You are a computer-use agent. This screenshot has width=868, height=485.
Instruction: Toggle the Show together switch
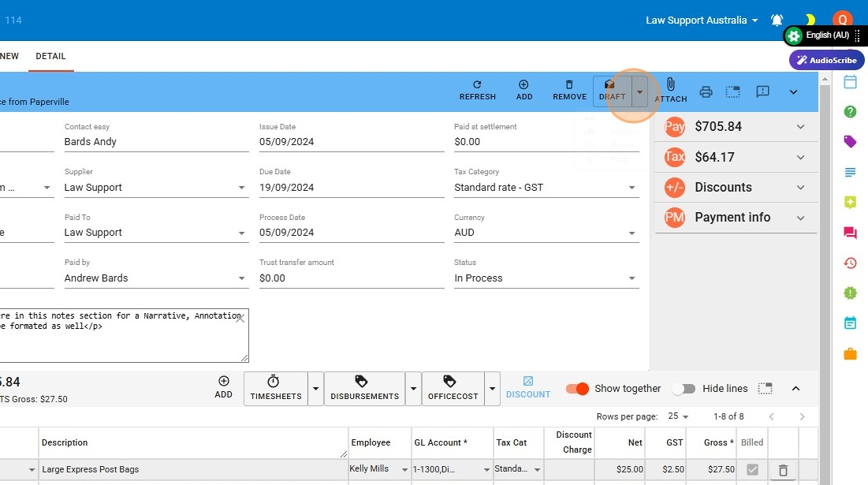[x=577, y=389]
